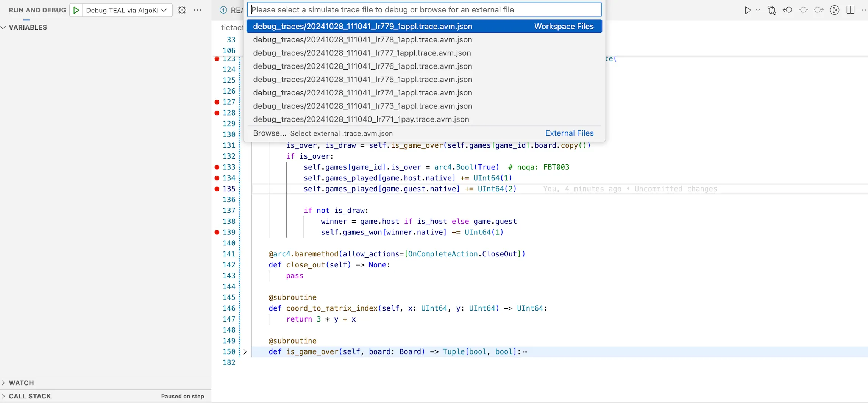Choose the lr771 pay trace file
Image resolution: width=868 pixels, height=403 pixels.
pyautogui.click(x=361, y=119)
